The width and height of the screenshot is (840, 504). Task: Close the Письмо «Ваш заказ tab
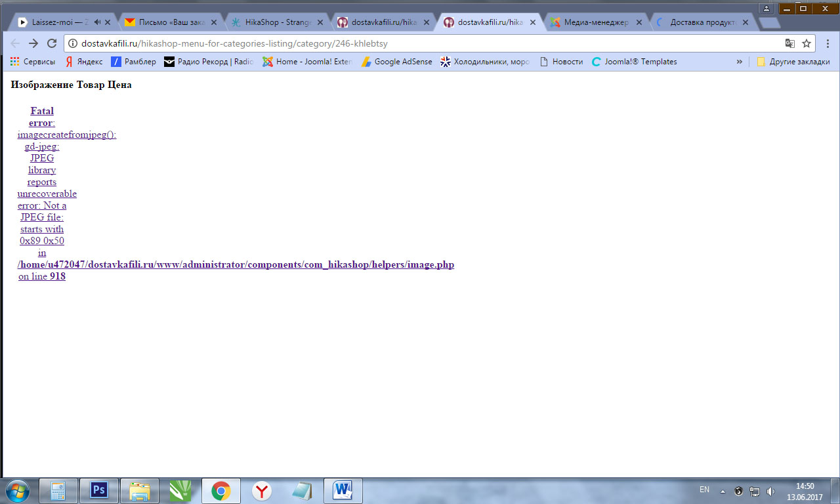[215, 22]
